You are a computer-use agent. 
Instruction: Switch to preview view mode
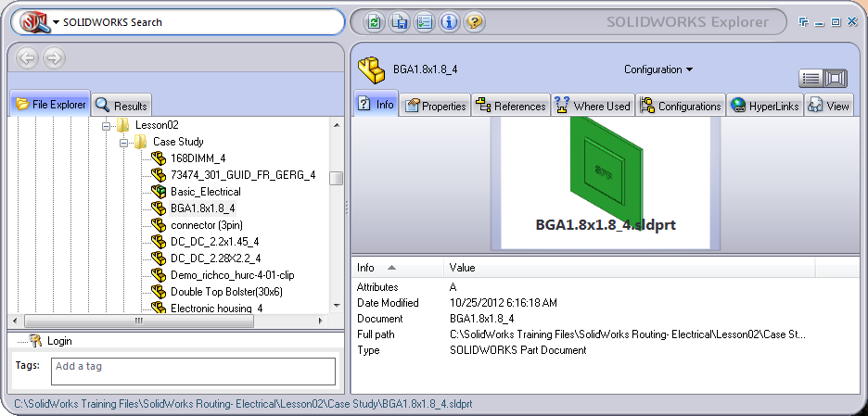click(x=836, y=79)
